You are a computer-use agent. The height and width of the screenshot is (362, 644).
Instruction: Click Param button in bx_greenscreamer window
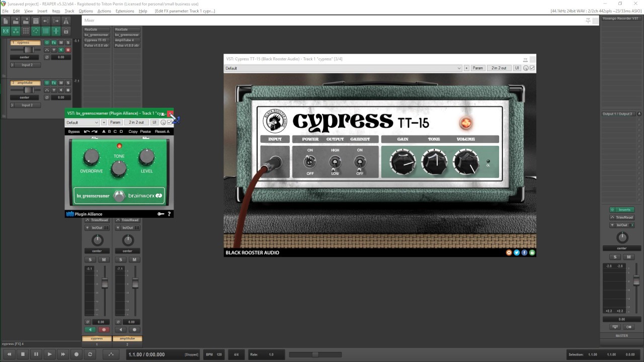(115, 122)
